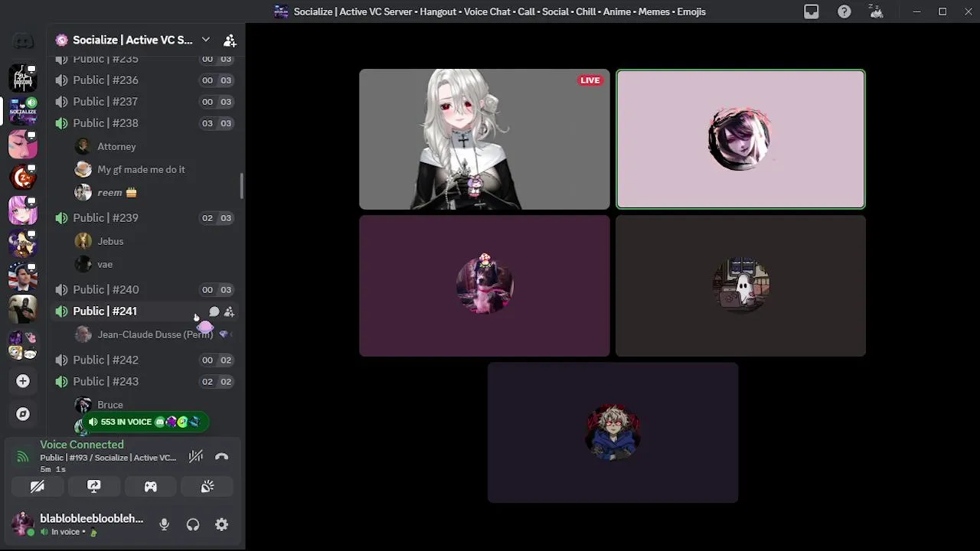Join voice channel Public | #236

point(145,80)
